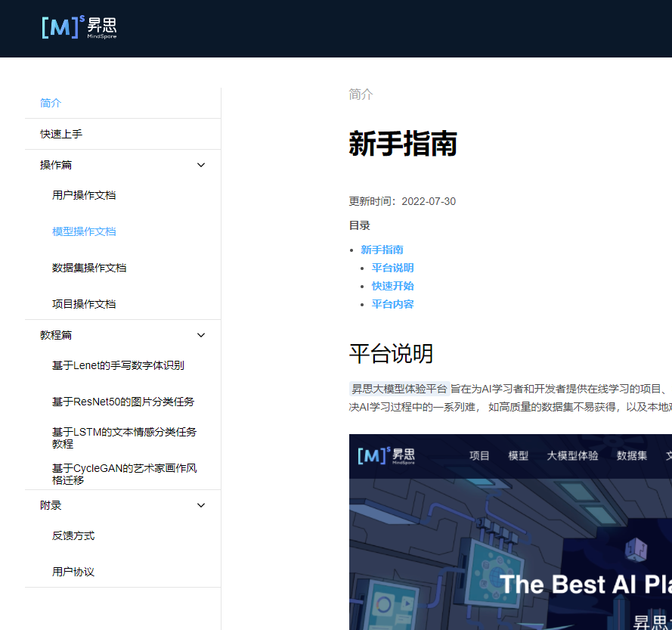Click the MindSpore 昇思 logo in header
The width and height of the screenshot is (672, 630).
79,27
